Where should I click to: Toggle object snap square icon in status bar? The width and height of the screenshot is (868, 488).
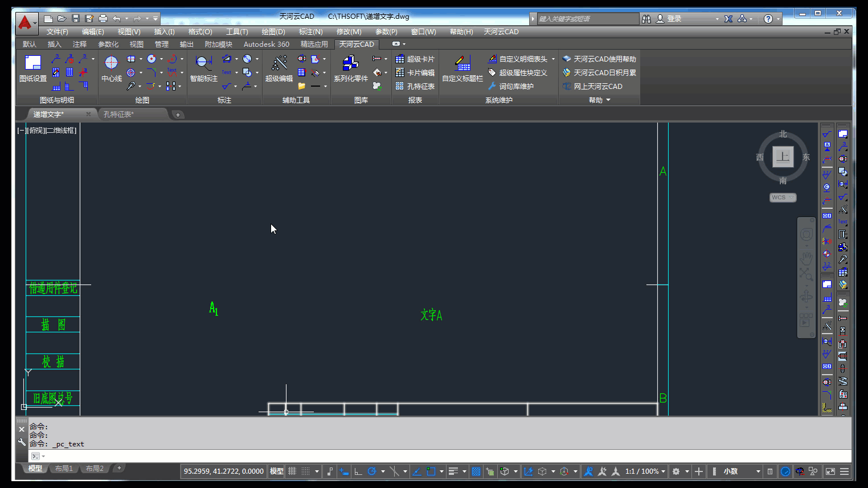click(431, 471)
